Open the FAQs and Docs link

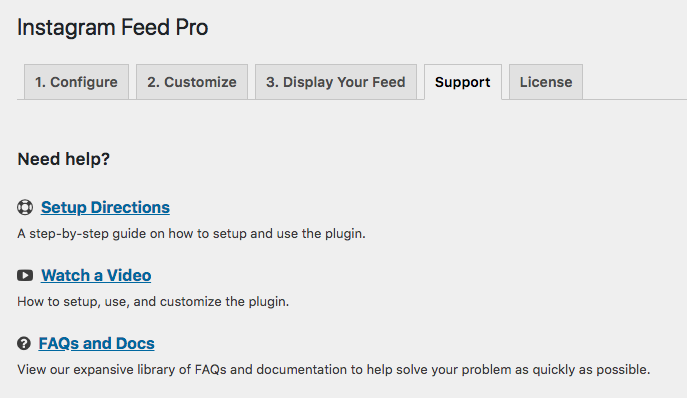96,343
